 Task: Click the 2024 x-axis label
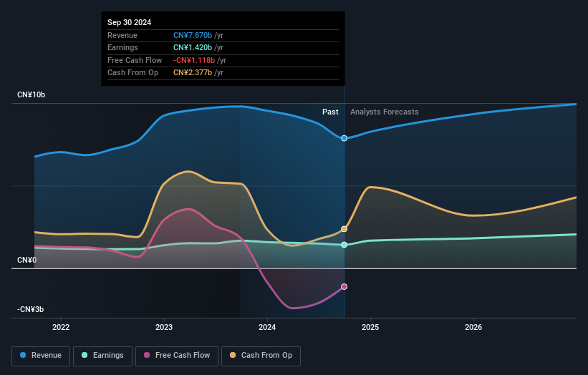click(267, 327)
